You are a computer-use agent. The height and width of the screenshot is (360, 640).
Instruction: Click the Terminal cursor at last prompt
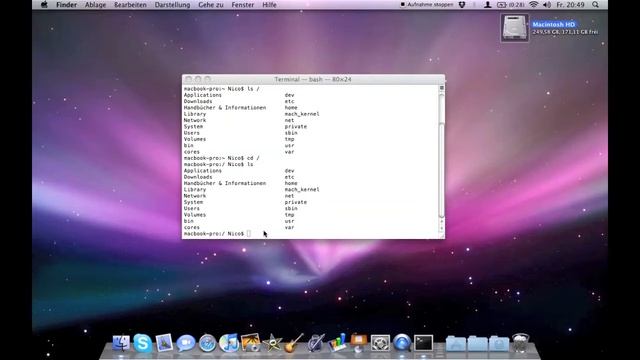249,233
